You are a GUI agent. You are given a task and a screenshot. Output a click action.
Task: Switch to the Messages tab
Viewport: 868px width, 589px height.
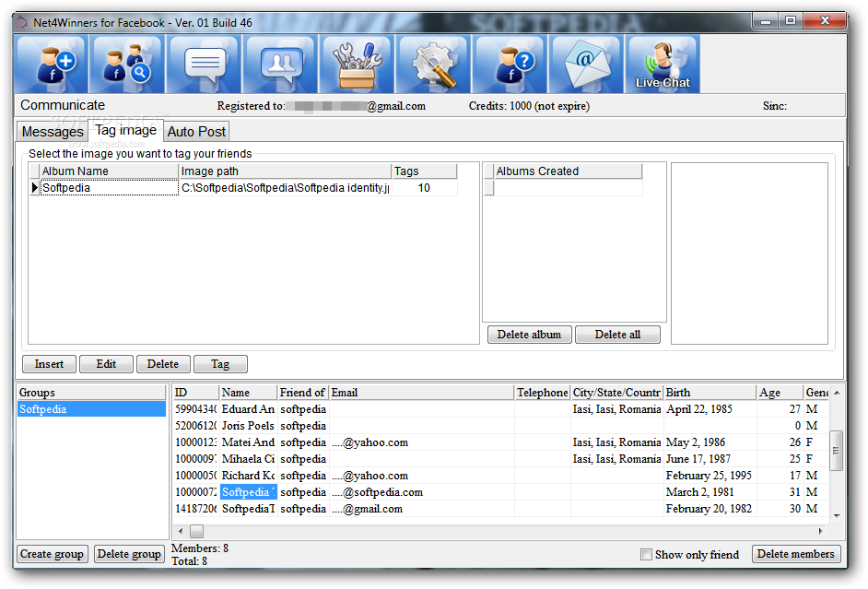(x=53, y=132)
